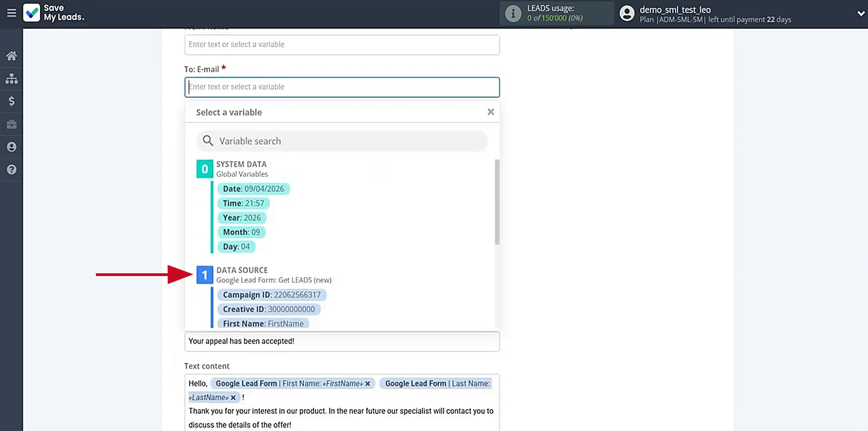Open the profile icon in sidebar
This screenshot has height=431, width=868.
pos(11,147)
